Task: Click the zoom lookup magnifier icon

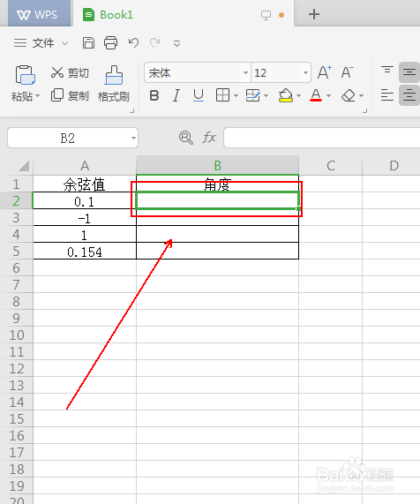Action: (x=186, y=138)
